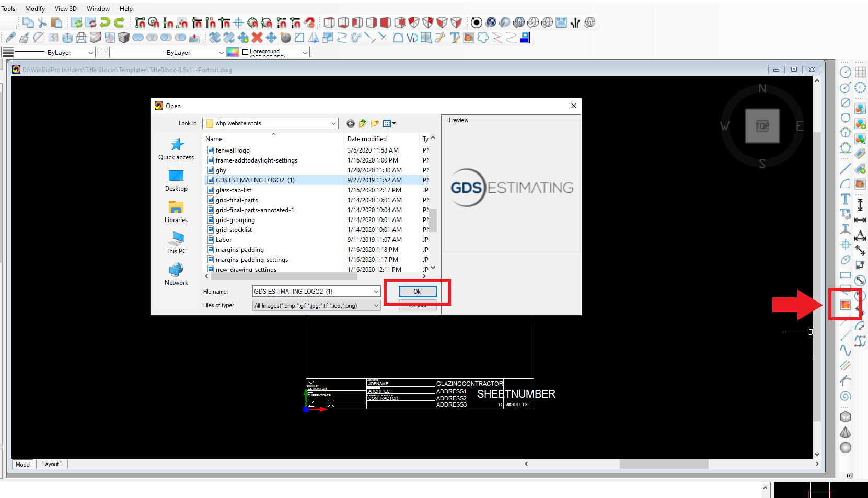Select the glass-tab-list file
868x498 pixels.
tap(234, 190)
